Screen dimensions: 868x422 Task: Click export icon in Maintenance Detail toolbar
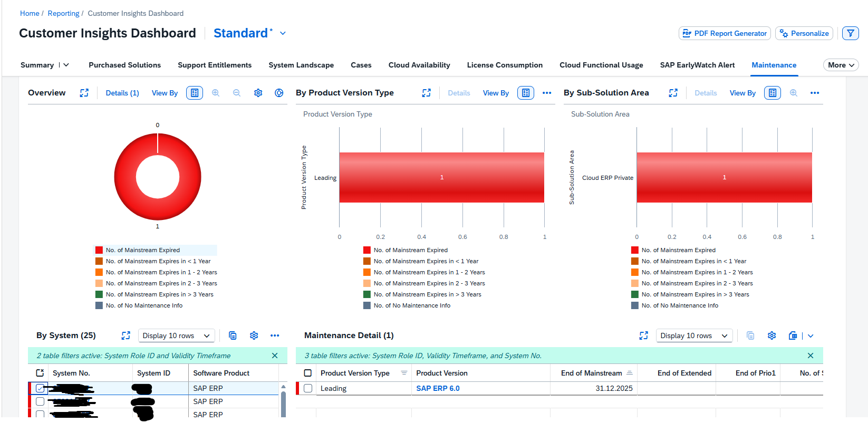pyautogui.click(x=793, y=335)
